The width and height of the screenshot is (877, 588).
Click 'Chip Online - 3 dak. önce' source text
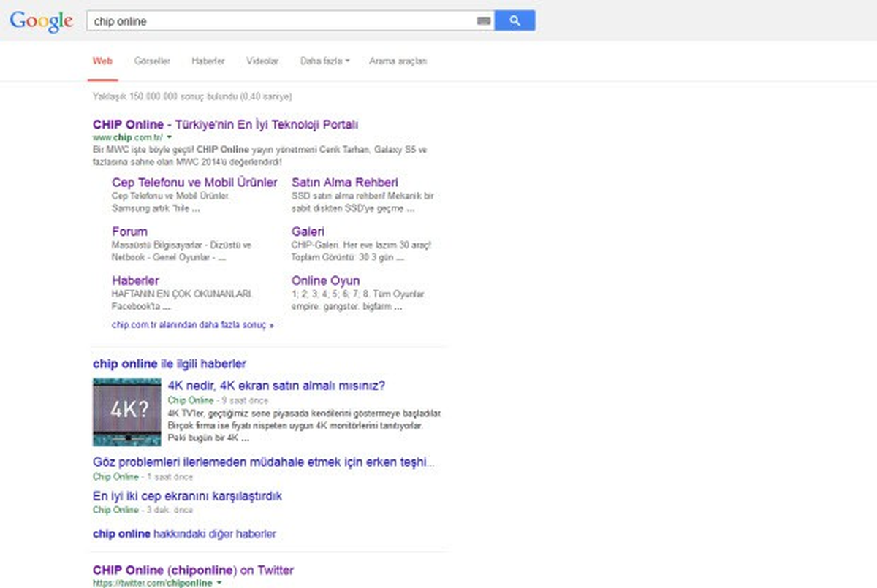click(143, 510)
